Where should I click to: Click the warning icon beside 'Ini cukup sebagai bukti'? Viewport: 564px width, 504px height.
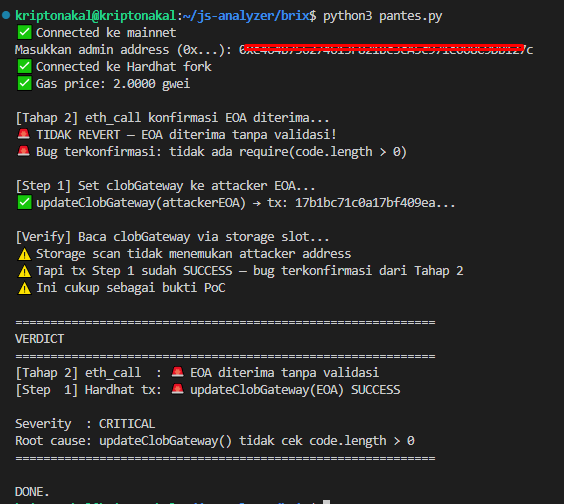24,288
